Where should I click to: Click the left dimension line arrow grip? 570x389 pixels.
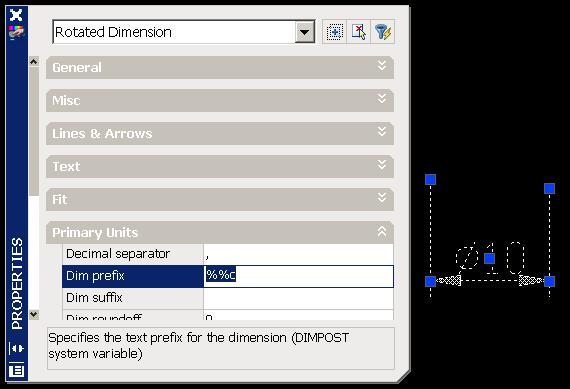(430, 281)
